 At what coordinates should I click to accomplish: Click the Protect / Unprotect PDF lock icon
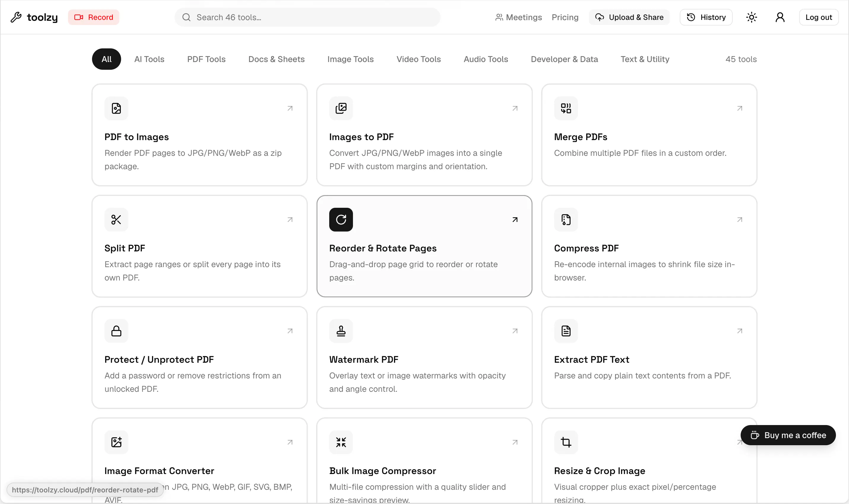coord(116,331)
